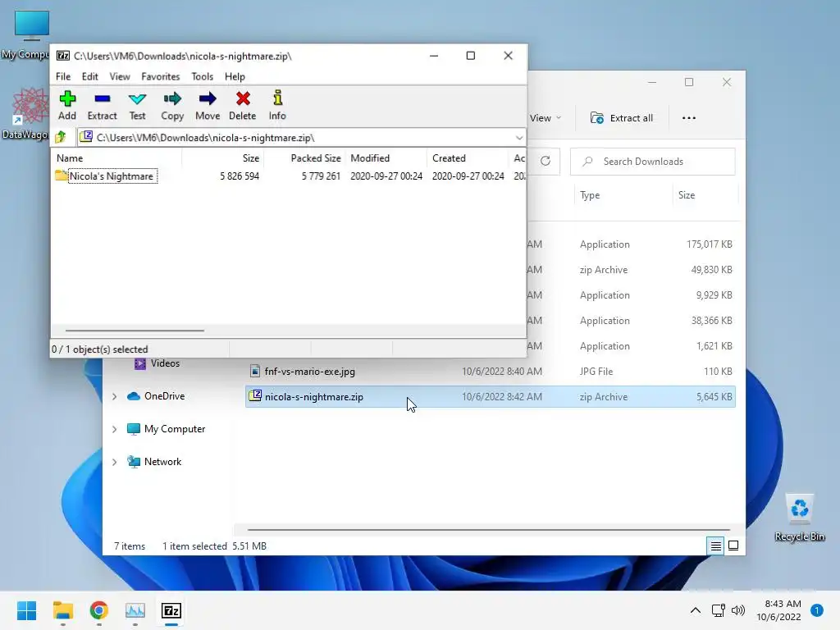Screen dimensions: 840x630
Task: Click the nicola-s-nightmare.zip archive file icon
Action: 255,396
